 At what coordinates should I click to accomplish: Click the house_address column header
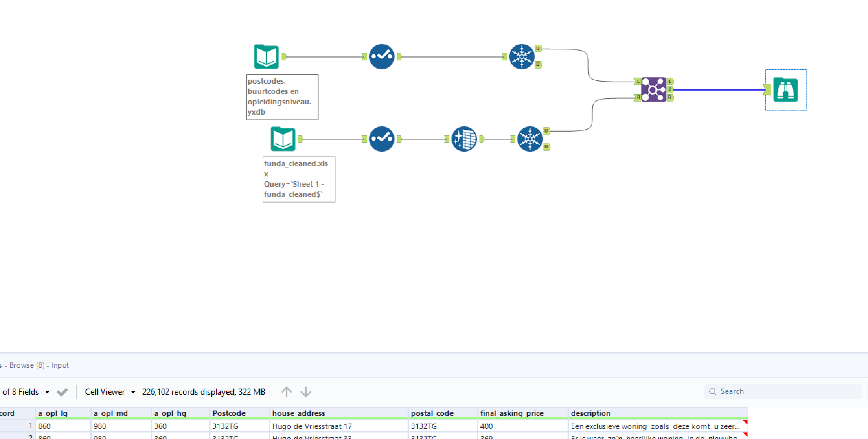[x=299, y=413]
